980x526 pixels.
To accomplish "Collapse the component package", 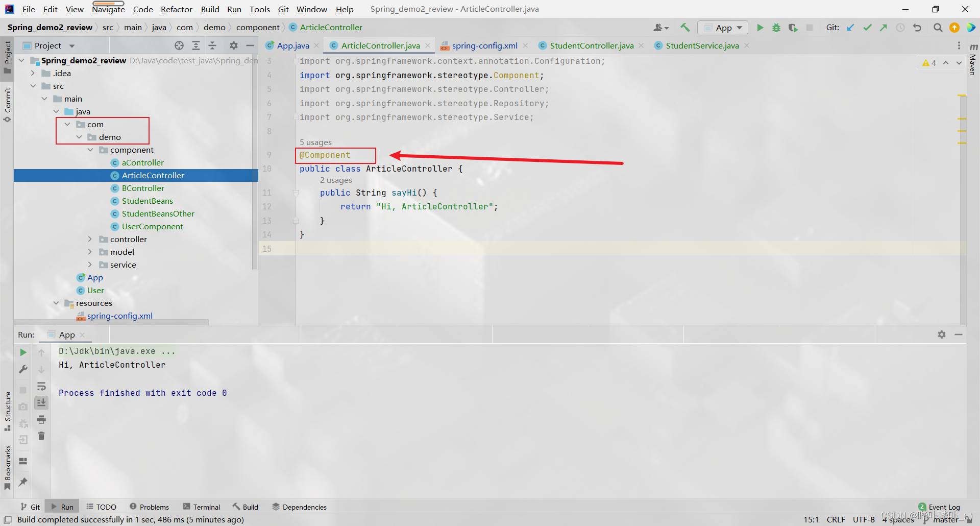I will (90, 150).
